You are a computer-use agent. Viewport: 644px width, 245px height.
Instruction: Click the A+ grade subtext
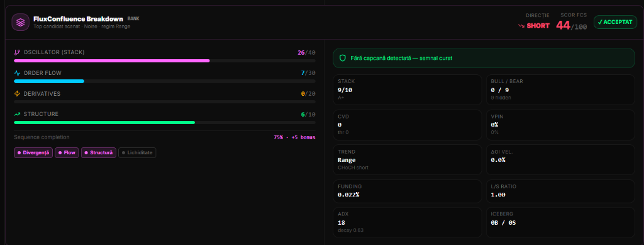point(341,98)
